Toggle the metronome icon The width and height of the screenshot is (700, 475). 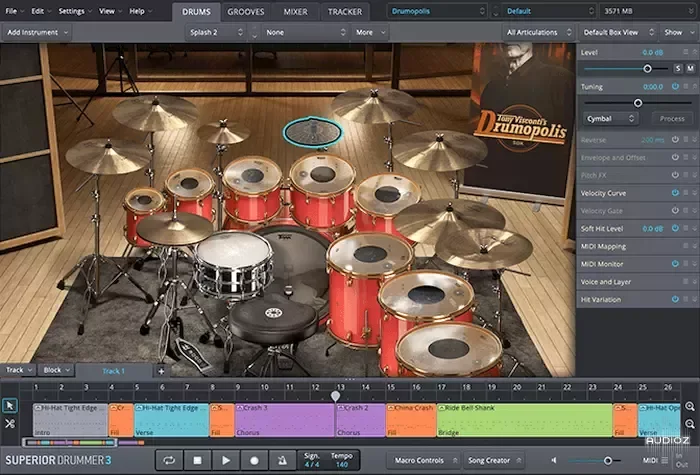282,460
